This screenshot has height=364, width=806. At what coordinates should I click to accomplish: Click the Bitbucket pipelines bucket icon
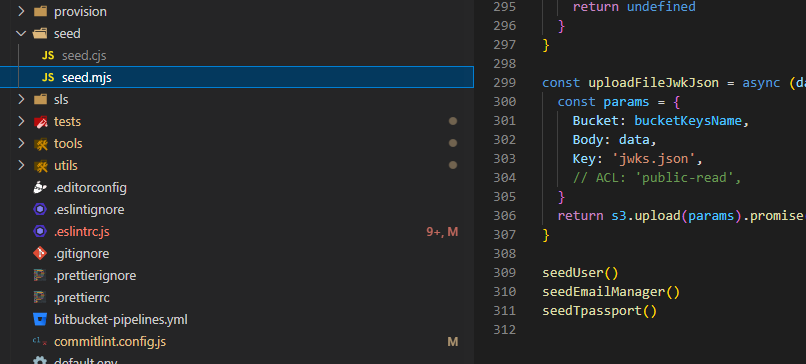tap(40, 320)
